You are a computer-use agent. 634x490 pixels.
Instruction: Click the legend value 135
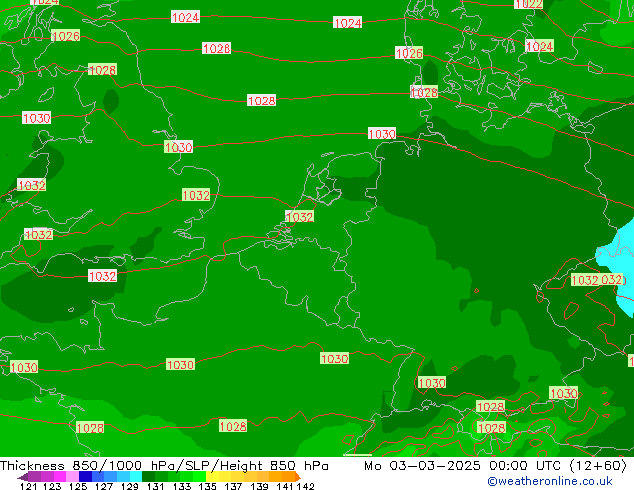tap(207, 486)
